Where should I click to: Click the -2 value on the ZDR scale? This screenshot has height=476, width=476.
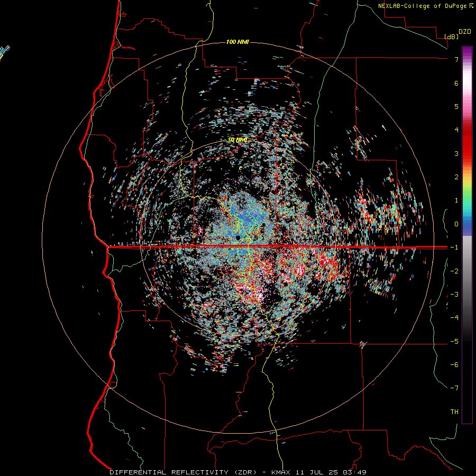click(454, 271)
